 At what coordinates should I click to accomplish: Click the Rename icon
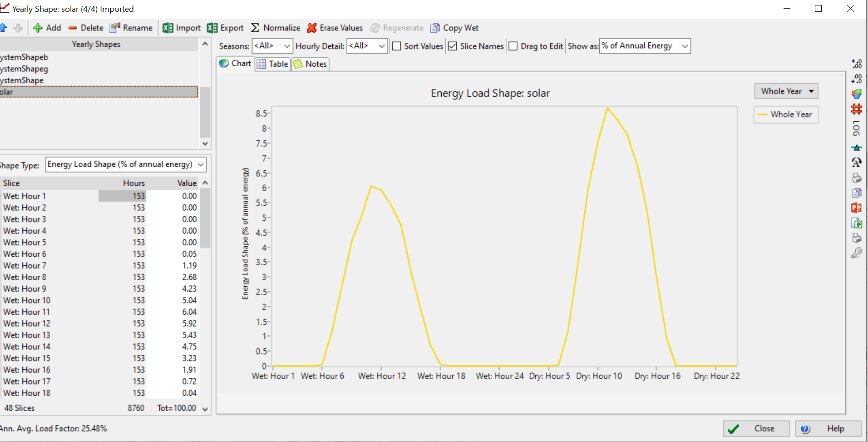coord(115,28)
